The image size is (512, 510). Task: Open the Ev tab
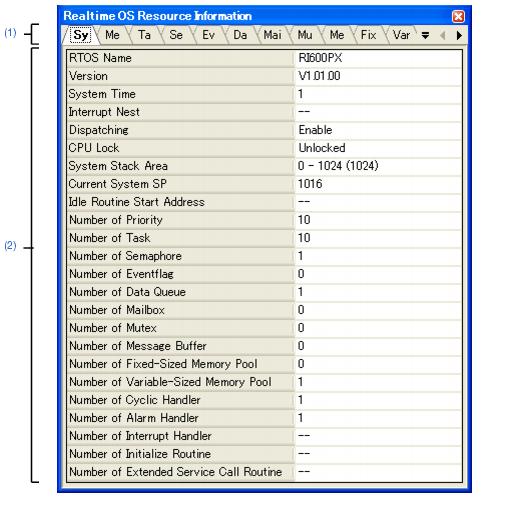(208, 35)
